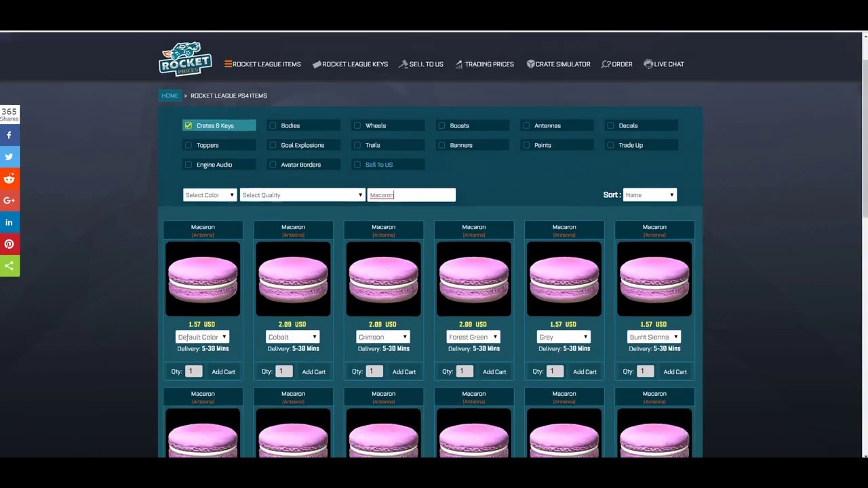The image size is (868, 488).
Task: Open the Forest Green variant dropdown
Action: point(473,337)
